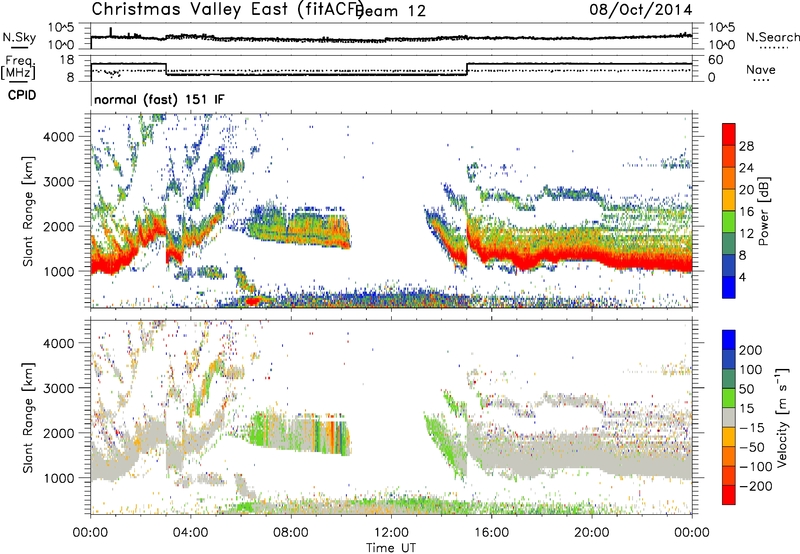Click the 'Nave' legend label
The width and height of the screenshot is (800, 554).
coord(761,69)
